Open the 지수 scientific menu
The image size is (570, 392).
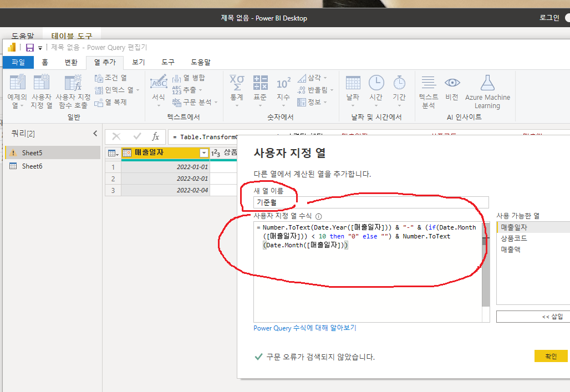283,91
